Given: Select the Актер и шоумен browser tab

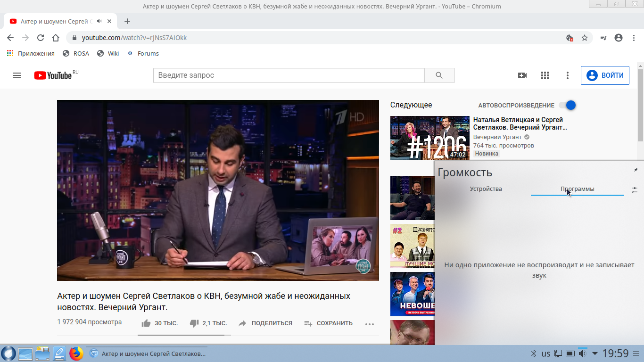Looking at the screenshot, I should pyautogui.click(x=60, y=21).
